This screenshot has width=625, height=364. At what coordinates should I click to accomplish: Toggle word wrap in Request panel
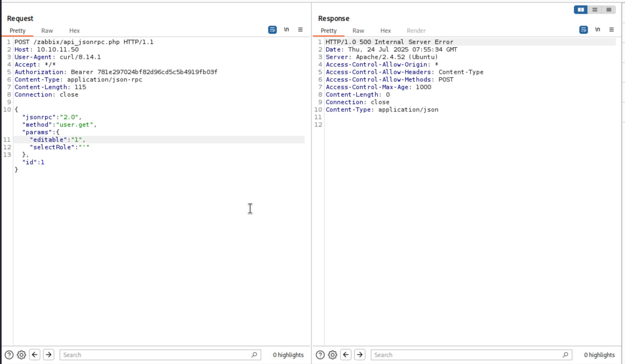272,30
